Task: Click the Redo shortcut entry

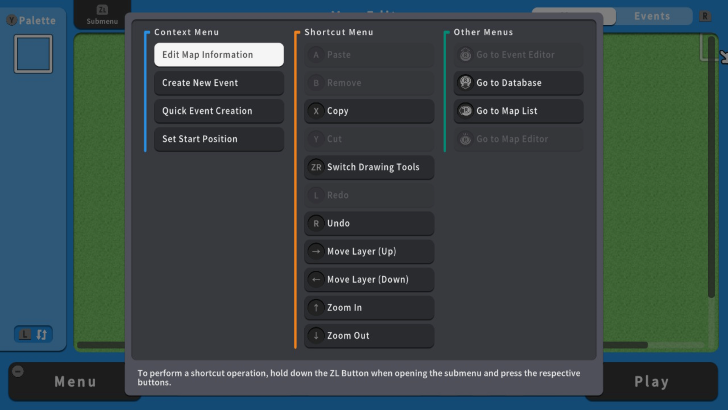Action: (x=369, y=195)
